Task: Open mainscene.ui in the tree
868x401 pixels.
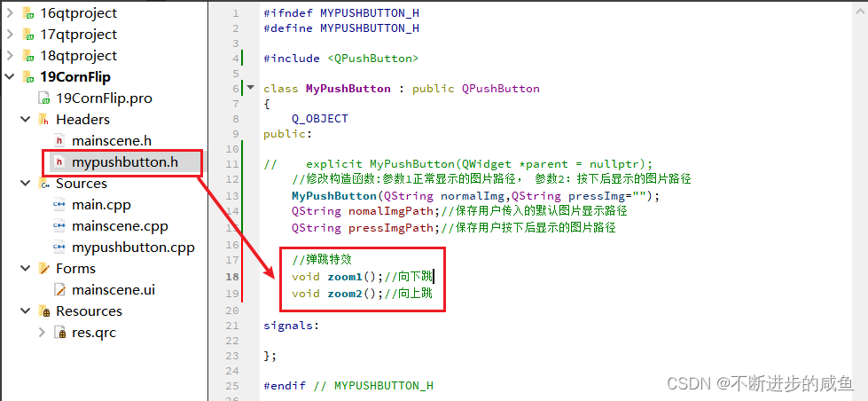Action: [113, 290]
